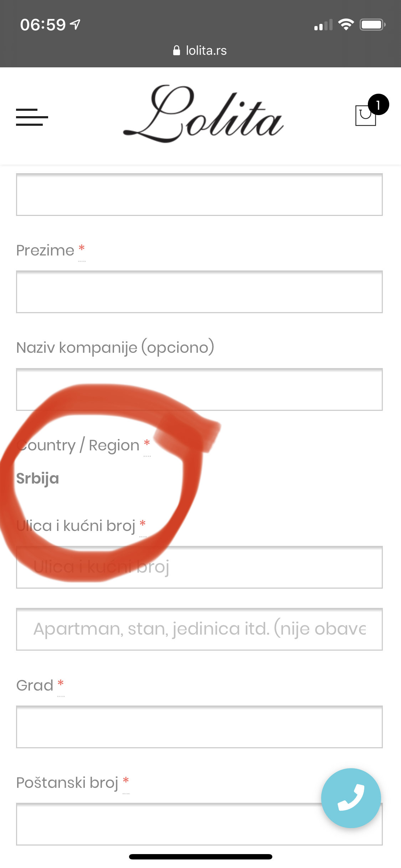Tap the battery icon in status bar

(x=372, y=25)
